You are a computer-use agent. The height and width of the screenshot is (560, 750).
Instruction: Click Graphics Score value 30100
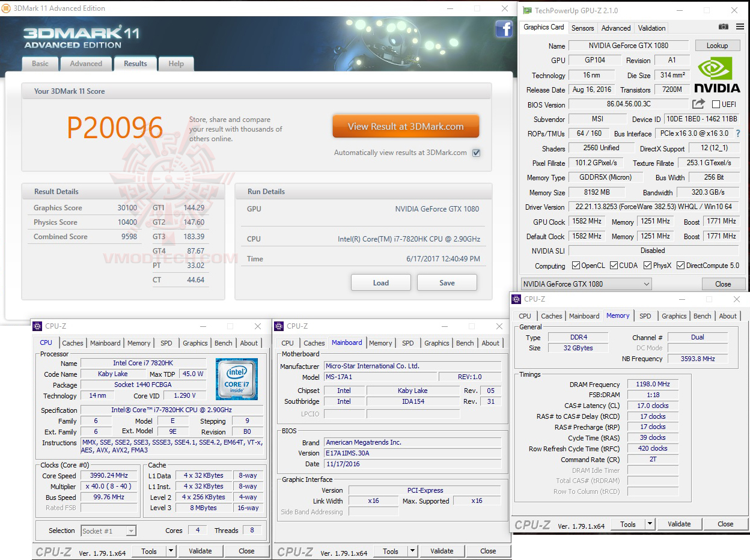click(x=127, y=208)
